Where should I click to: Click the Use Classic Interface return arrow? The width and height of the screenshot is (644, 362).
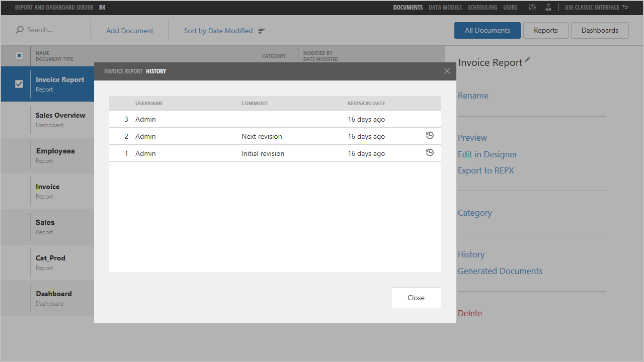pyautogui.click(x=625, y=8)
